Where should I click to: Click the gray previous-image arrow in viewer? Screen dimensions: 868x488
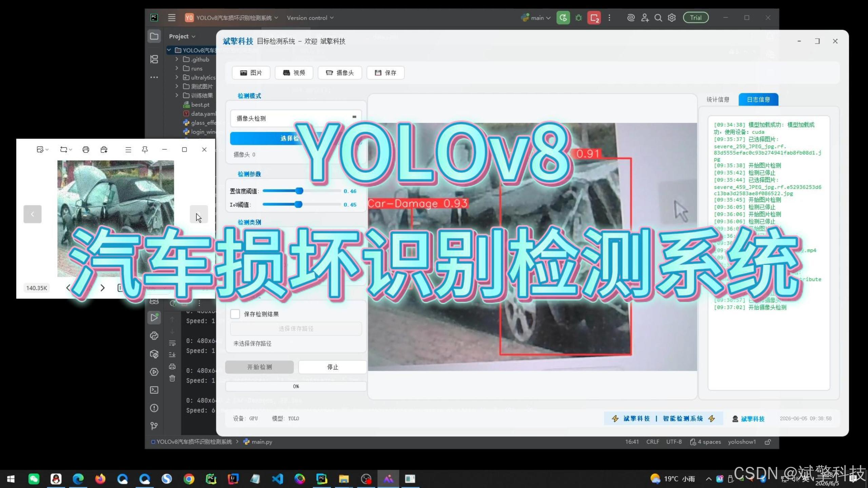[33, 214]
